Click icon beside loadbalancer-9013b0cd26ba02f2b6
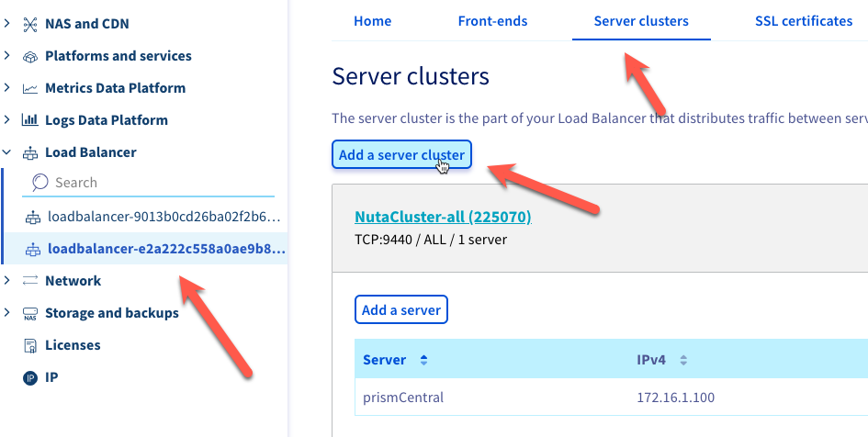Viewport: 868px width, 437px height. [x=33, y=218]
